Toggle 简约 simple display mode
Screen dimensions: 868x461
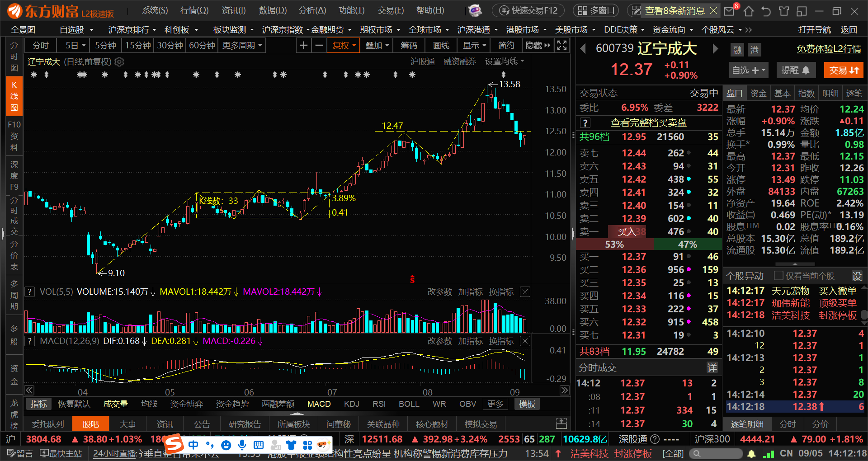coord(506,45)
